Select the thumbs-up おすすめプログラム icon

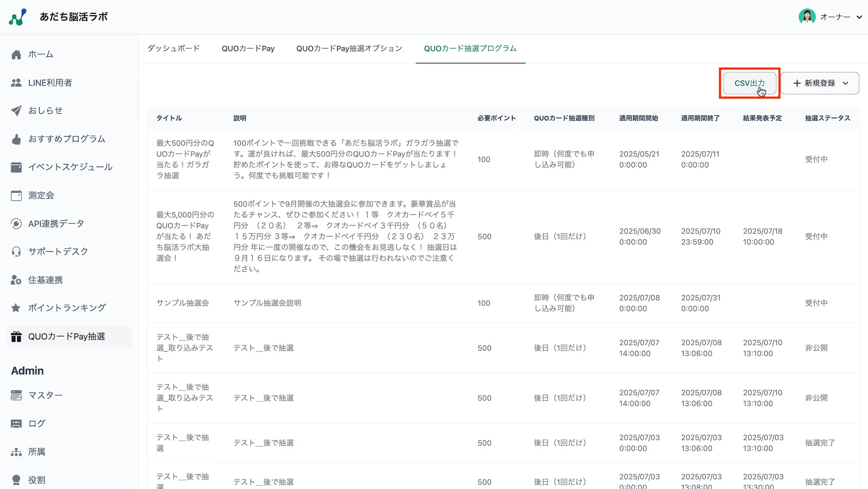16,139
